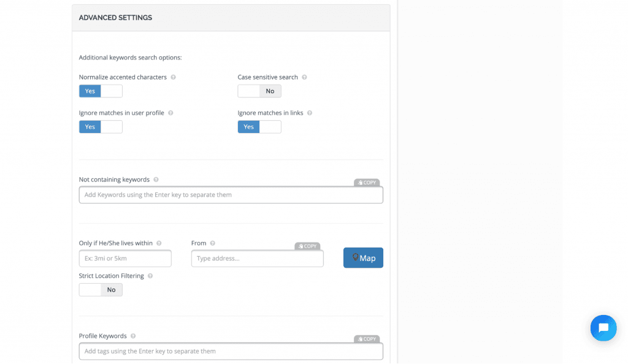
Task: Click the Map button
Action: click(363, 258)
